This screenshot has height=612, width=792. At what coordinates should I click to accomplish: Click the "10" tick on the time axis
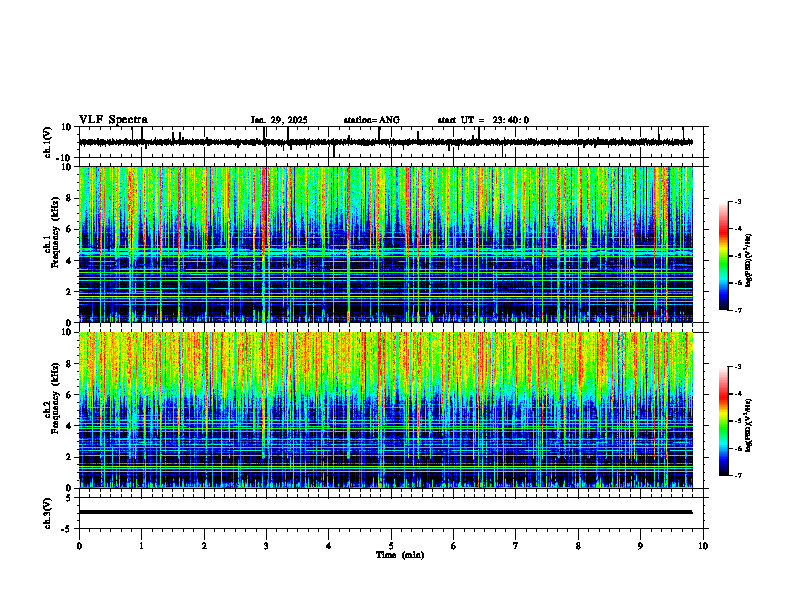pyautogui.click(x=703, y=546)
